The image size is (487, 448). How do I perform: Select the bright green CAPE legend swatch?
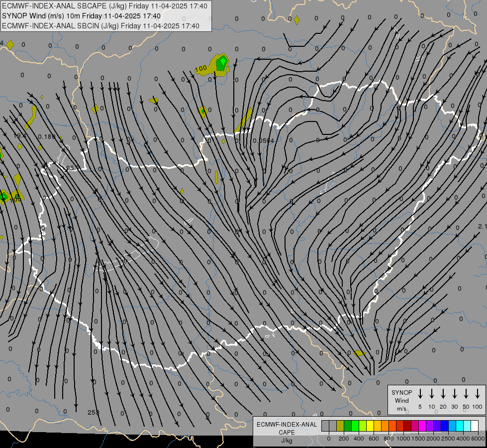pyautogui.click(x=355, y=426)
